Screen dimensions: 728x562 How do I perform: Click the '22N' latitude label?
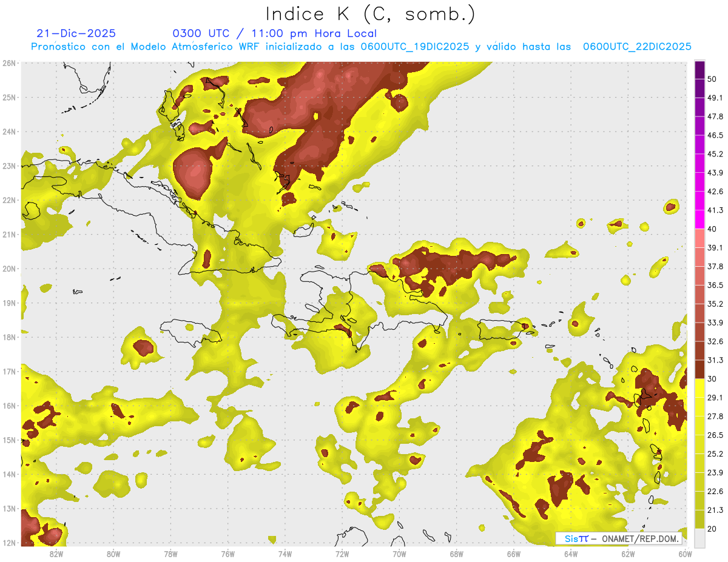9,200
